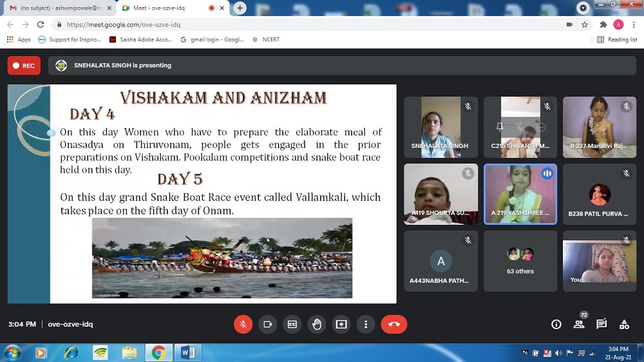This screenshot has width=644, height=362.
Task: Open a new browser tab
Action: (240, 8)
